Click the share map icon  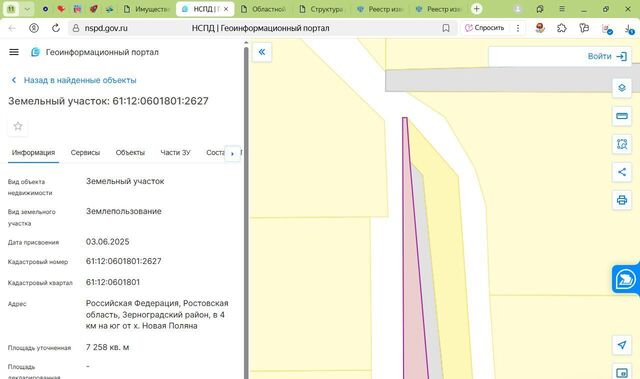pyautogui.click(x=622, y=172)
